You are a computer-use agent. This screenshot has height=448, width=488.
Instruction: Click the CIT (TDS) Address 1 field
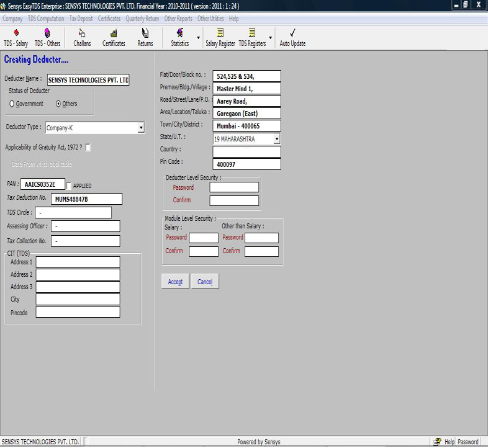coord(78,262)
